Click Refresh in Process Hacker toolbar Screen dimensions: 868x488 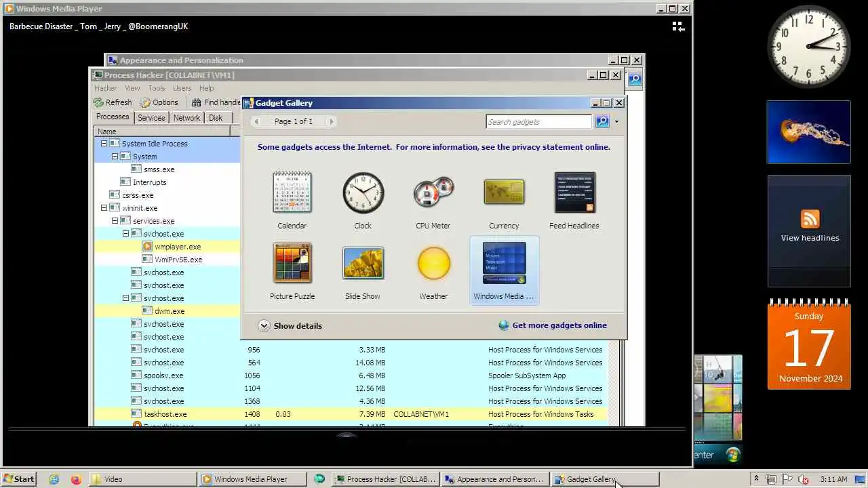(x=113, y=102)
